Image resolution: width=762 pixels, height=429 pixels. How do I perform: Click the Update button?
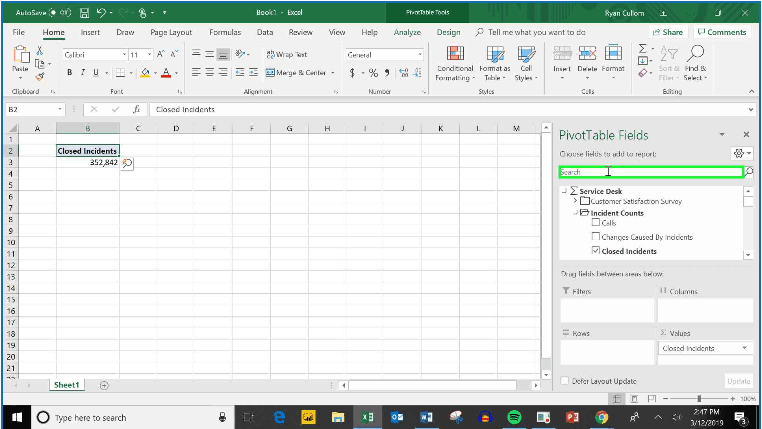click(x=739, y=381)
